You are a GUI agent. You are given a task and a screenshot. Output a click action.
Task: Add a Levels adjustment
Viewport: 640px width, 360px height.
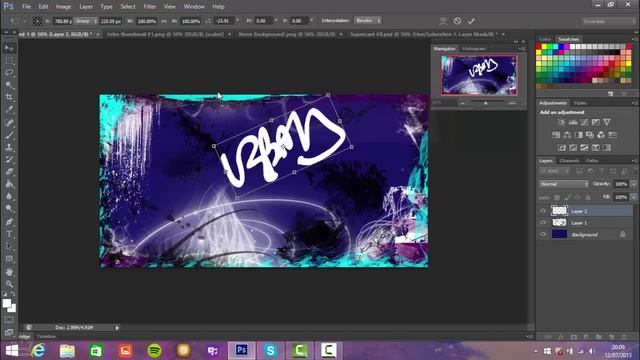pyautogui.click(x=573, y=122)
